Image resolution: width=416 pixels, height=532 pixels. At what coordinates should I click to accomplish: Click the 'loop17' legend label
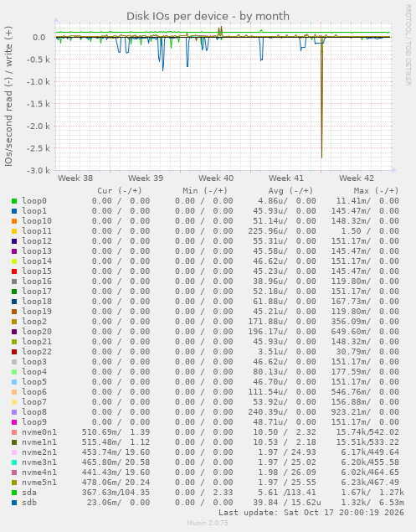click(x=37, y=292)
